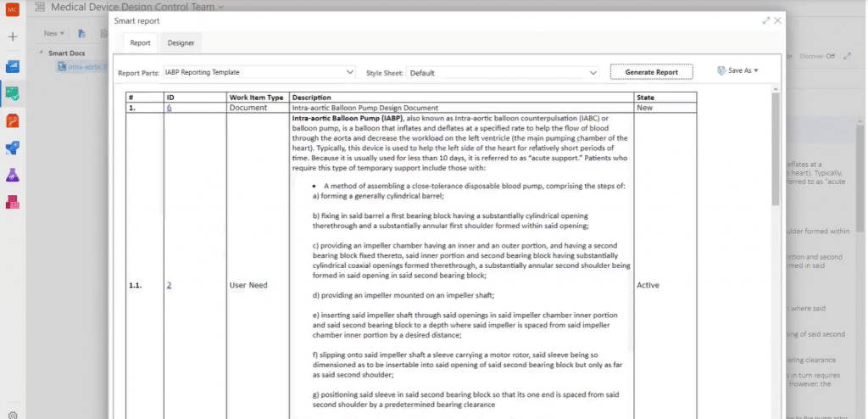This screenshot has height=419, width=868.
Task: Open the Boards icon in sidebar
Action: point(12,93)
